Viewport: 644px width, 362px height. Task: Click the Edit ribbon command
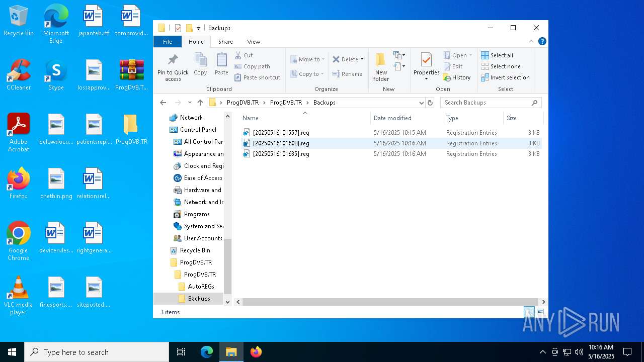tap(453, 66)
